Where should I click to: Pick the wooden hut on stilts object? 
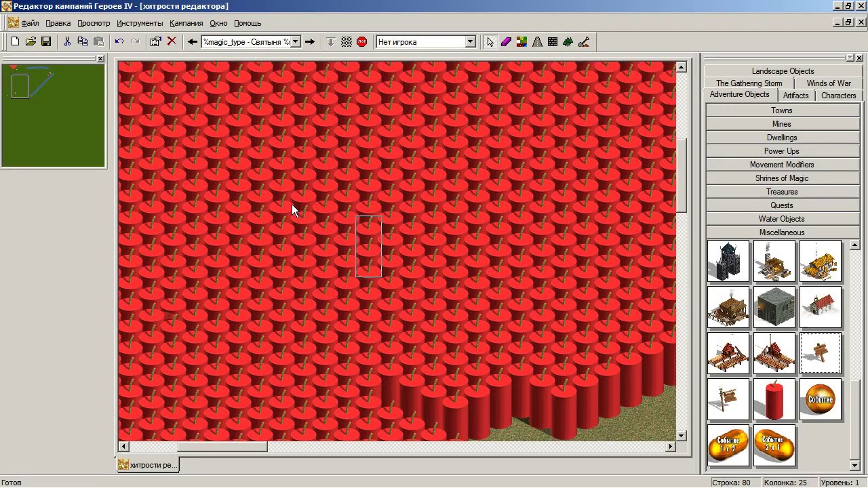(x=728, y=307)
